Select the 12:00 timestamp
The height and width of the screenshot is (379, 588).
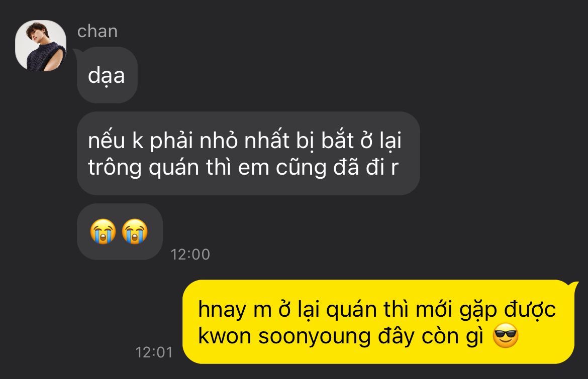[x=190, y=255]
